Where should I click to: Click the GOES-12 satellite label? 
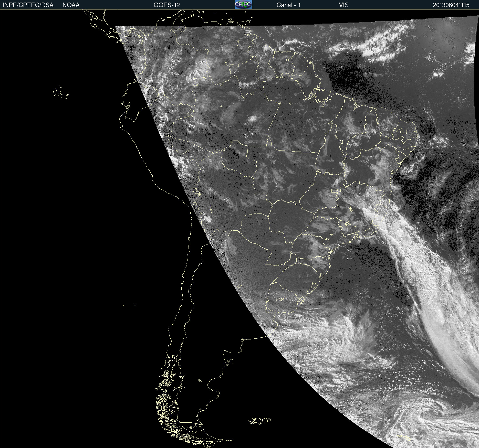167,5
